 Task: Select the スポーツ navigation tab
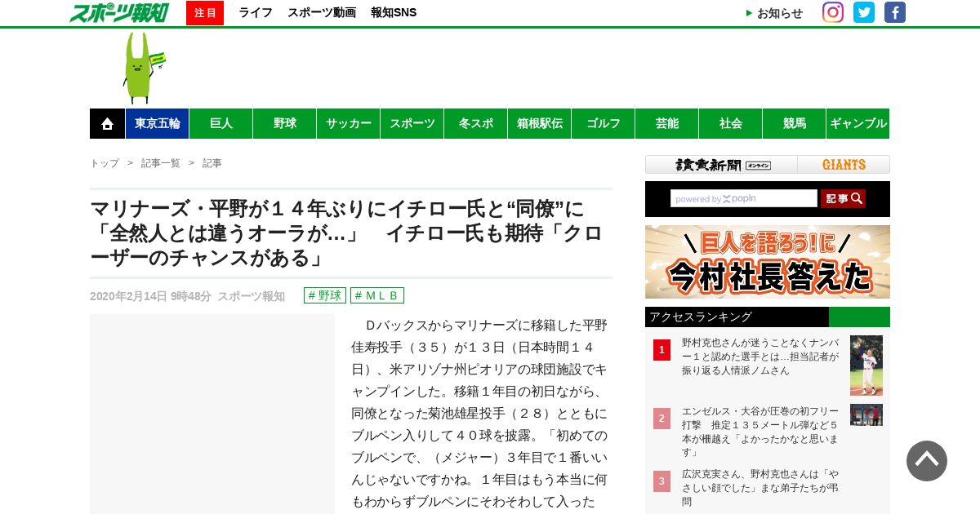[412, 124]
